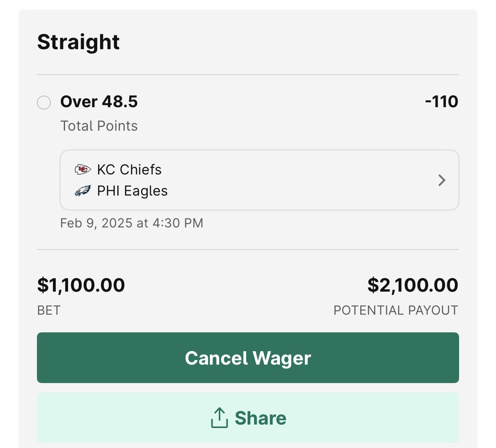This screenshot has width=496, height=448.
Task: Open the KC Chiefs team name
Action: click(129, 169)
